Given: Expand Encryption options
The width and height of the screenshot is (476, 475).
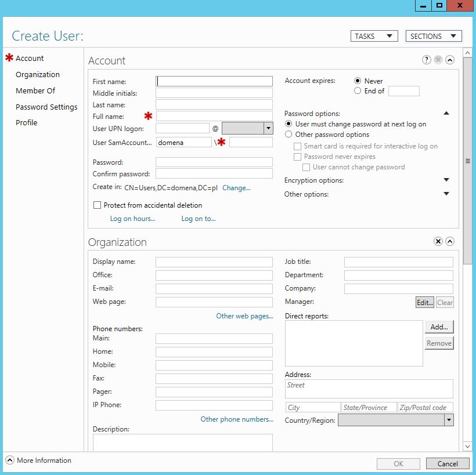Looking at the screenshot, I should point(446,180).
